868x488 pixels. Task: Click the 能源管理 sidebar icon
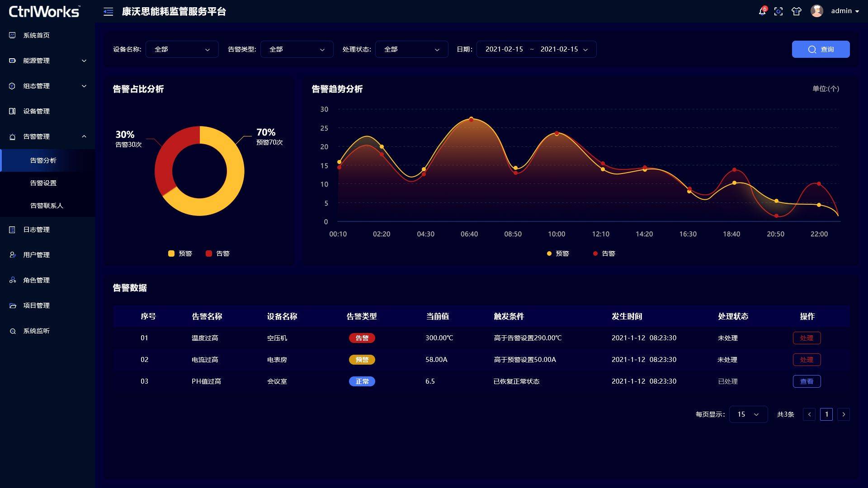[12, 61]
